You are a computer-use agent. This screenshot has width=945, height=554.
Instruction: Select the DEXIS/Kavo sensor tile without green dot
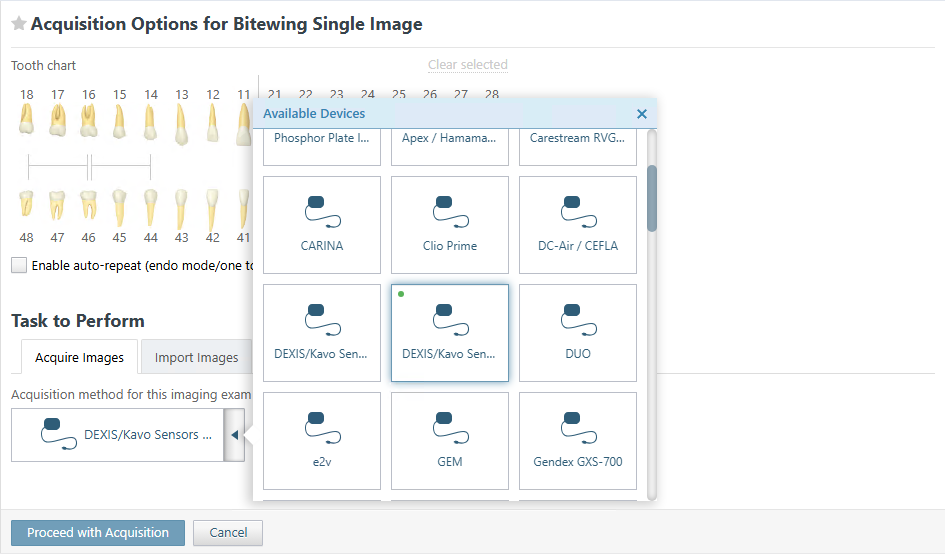pos(322,333)
